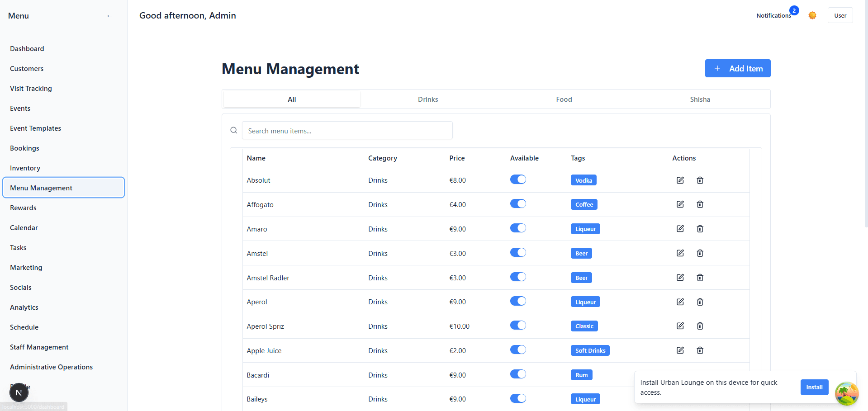The image size is (868, 411).
Task: Switch to the Shisha tab
Action: coord(700,99)
